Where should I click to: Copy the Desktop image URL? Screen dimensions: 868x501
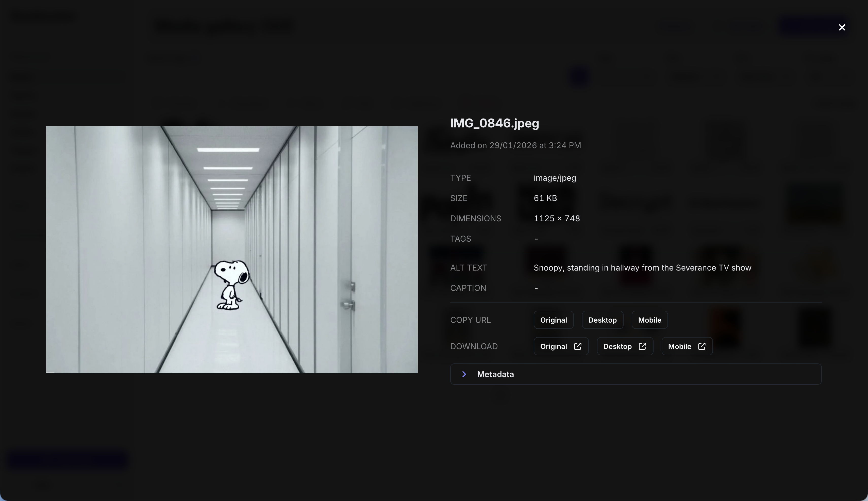(602, 320)
